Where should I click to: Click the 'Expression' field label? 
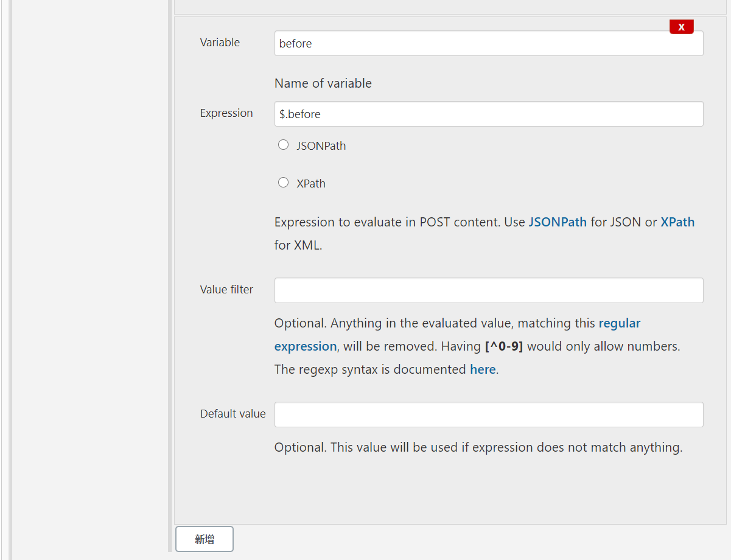tap(226, 113)
